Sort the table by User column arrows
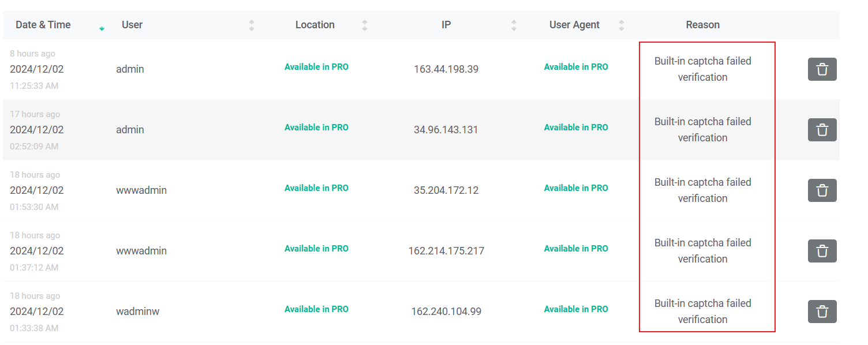The height and width of the screenshot is (345, 868). tap(251, 25)
